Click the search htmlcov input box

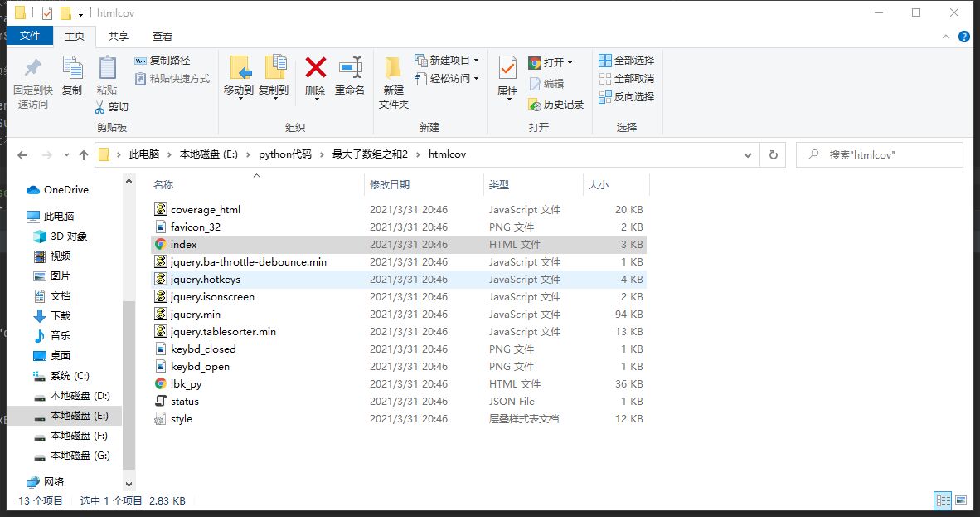(880, 154)
